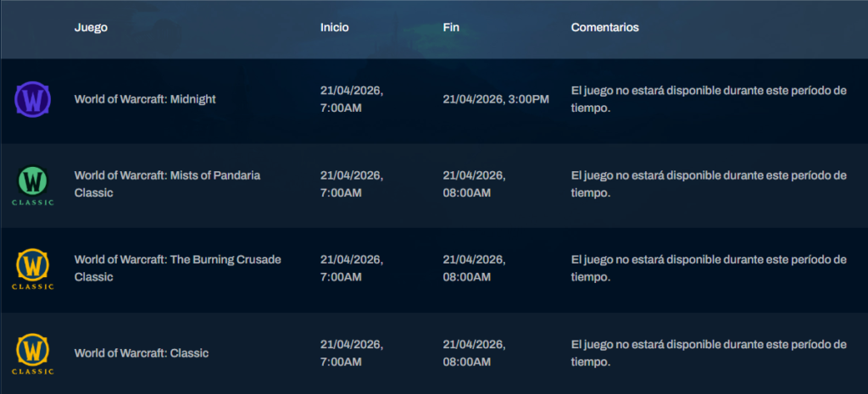
Task: Click the World of Warcraft: Classic game name
Action: [141, 352]
